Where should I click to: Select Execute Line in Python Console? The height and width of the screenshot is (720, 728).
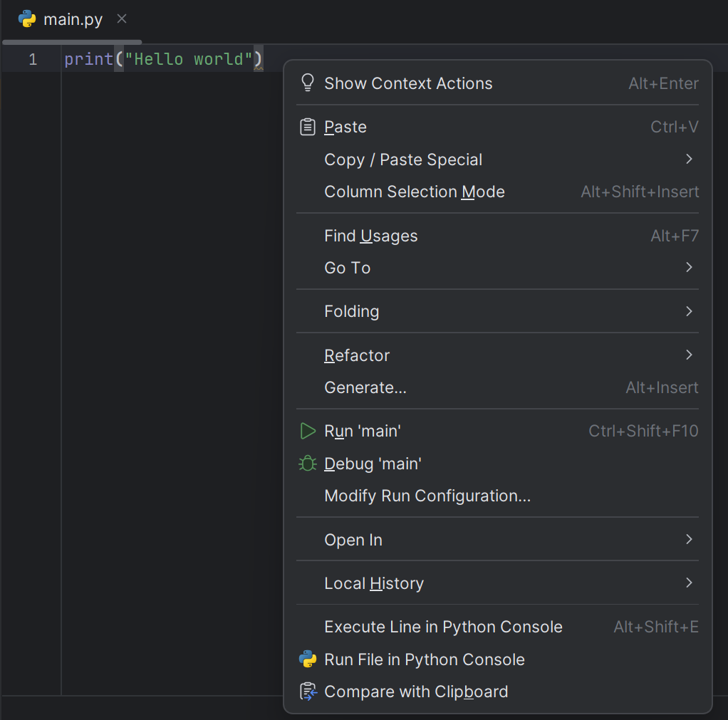click(x=442, y=627)
